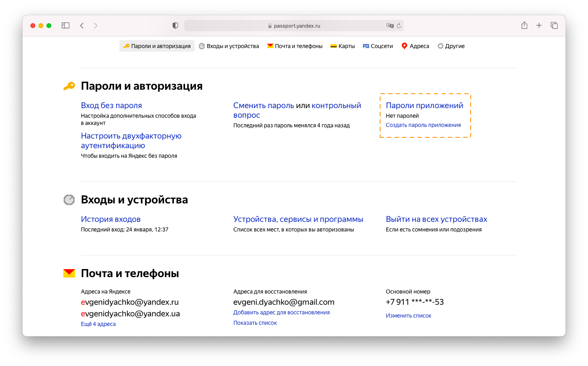Switch to Адреса tab
The width and height of the screenshot is (588, 366).
click(415, 46)
